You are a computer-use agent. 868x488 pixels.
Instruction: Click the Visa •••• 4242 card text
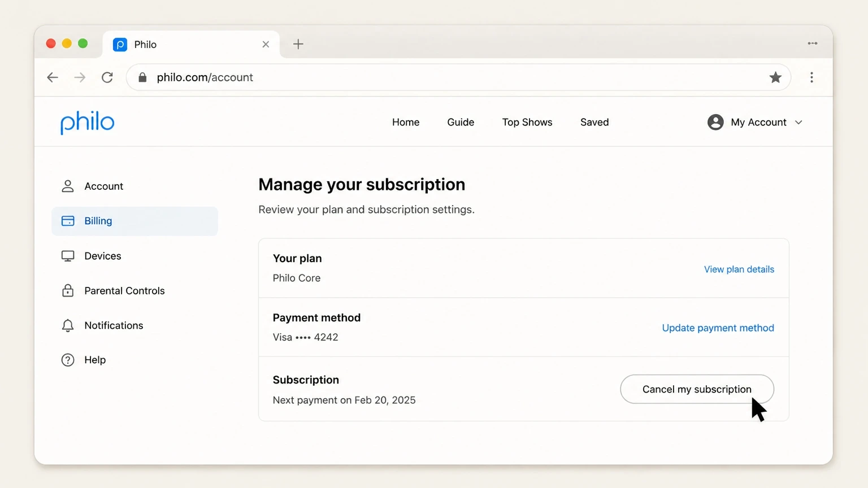click(305, 337)
